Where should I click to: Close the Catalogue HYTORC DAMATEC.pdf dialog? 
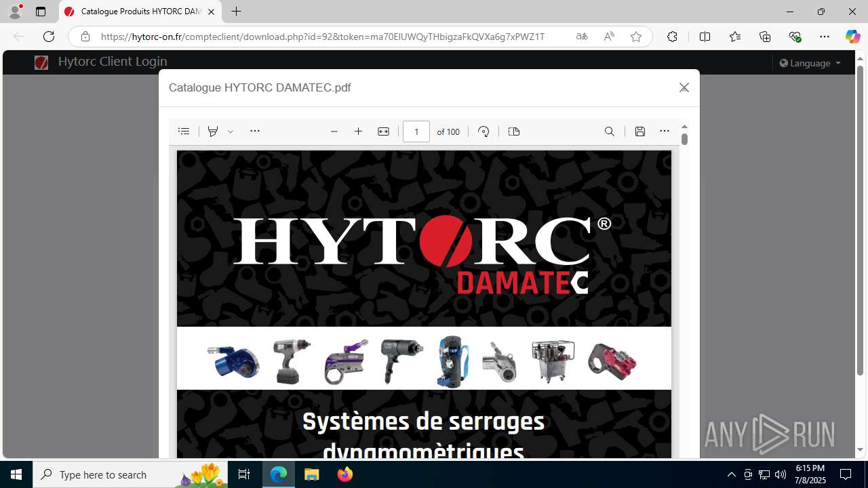tap(684, 87)
